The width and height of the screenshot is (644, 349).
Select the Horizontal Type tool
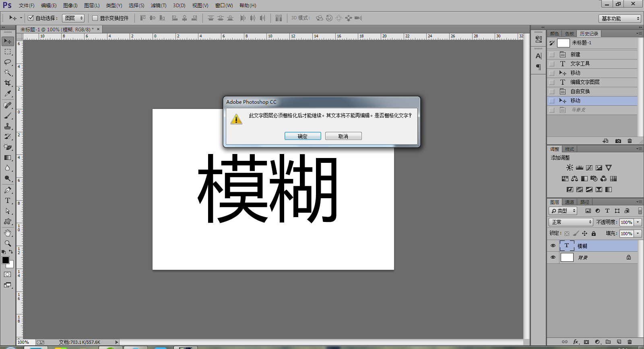8,201
